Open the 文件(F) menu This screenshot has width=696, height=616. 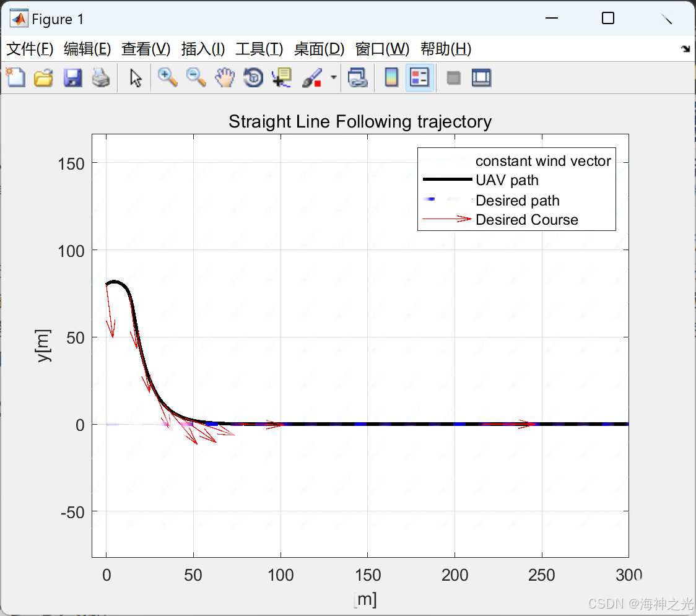(30, 49)
